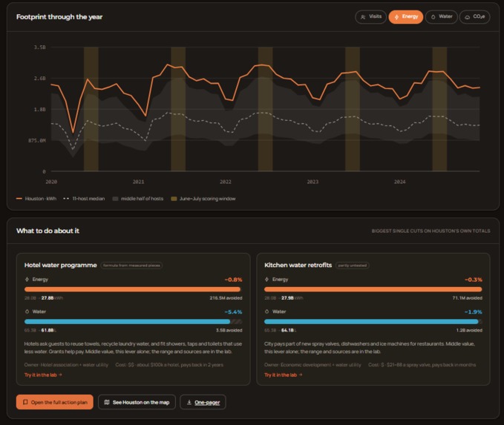
Task: Select the Energy metric tab
Action: pyautogui.click(x=406, y=17)
